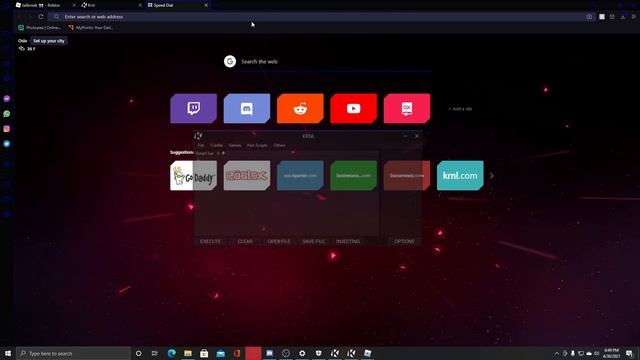Open File Explorer from the taskbar
The height and width of the screenshot is (360, 640).
click(x=188, y=353)
